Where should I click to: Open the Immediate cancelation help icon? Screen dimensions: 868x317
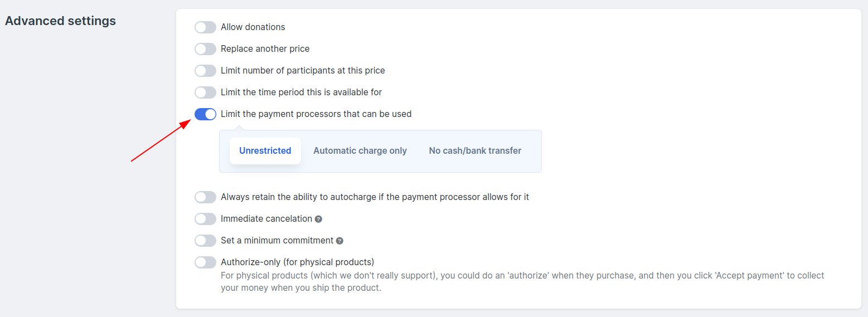pos(318,219)
